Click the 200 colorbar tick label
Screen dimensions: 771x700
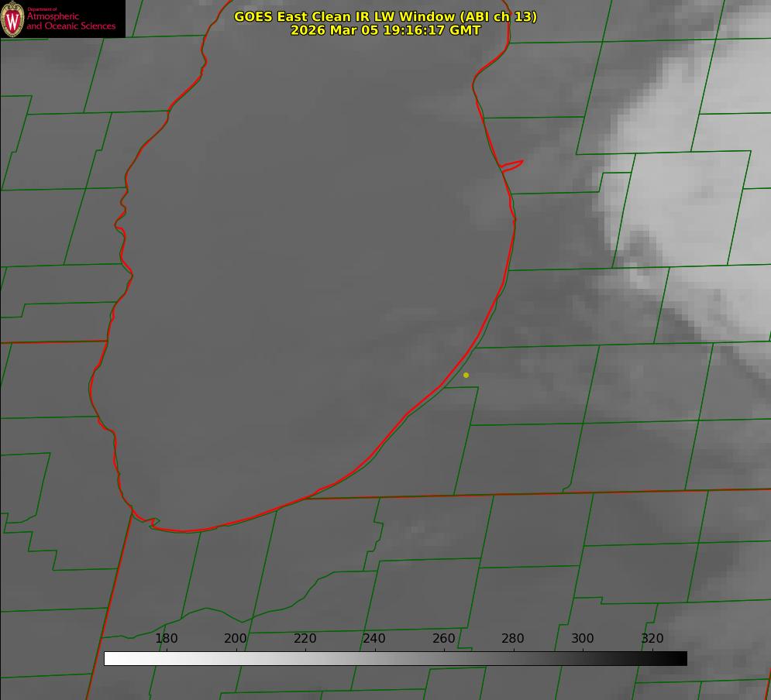pyautogui.click(x=236, y=639)
